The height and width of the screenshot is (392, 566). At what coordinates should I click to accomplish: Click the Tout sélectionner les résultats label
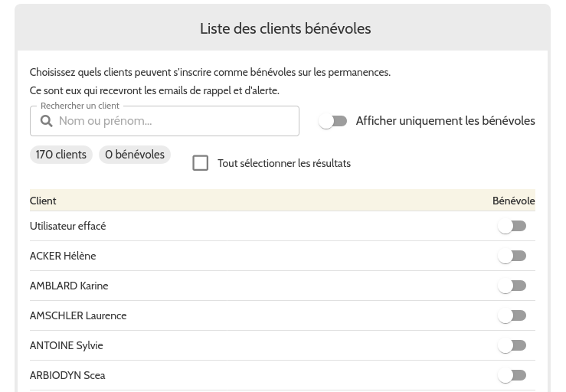click(284, 163)
